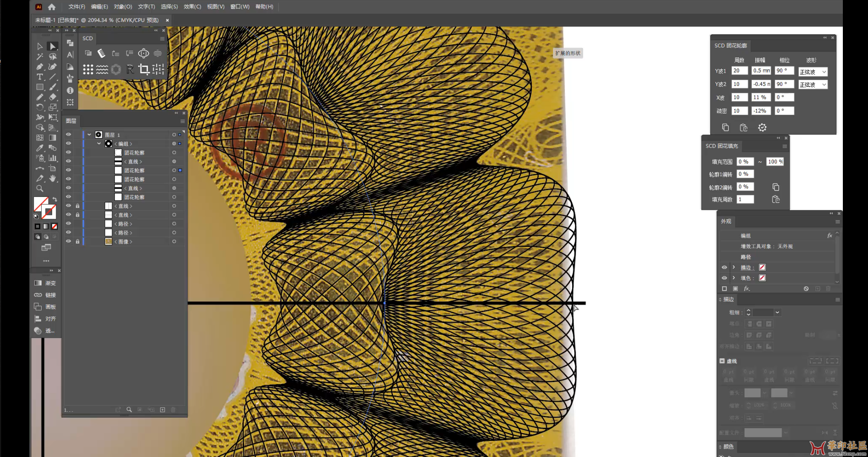
Task: Click the dot grid icon in SCD panel
Action: (88, 69)
